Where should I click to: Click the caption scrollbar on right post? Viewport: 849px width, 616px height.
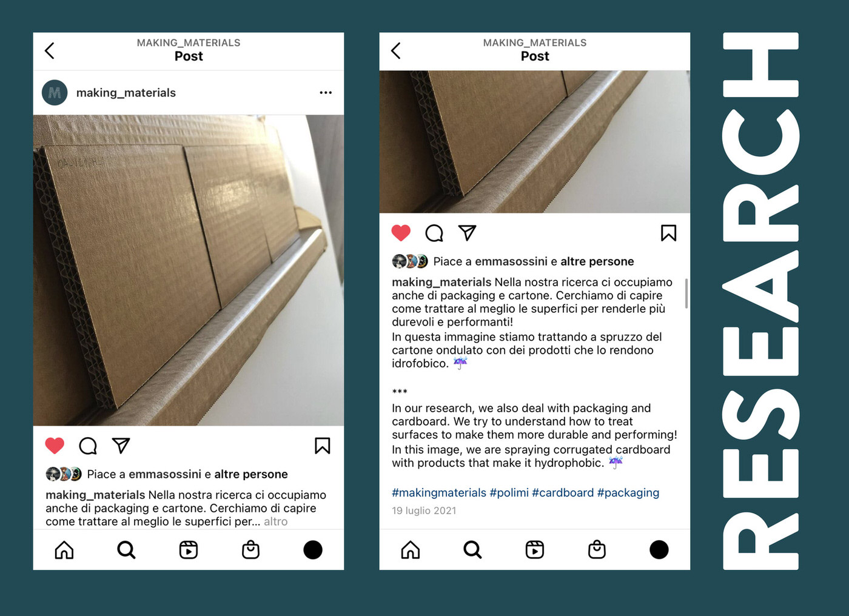686,293
